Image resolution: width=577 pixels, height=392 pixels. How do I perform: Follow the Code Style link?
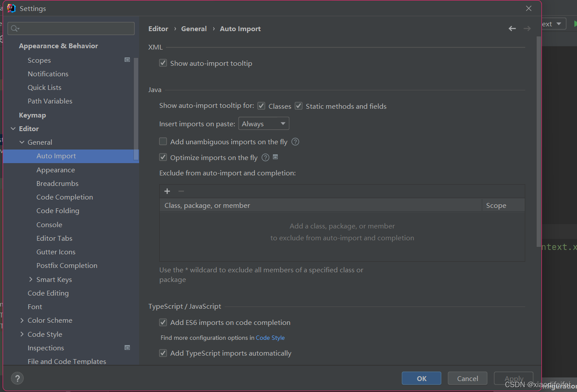pyautogui.click(x=270, y=338)
